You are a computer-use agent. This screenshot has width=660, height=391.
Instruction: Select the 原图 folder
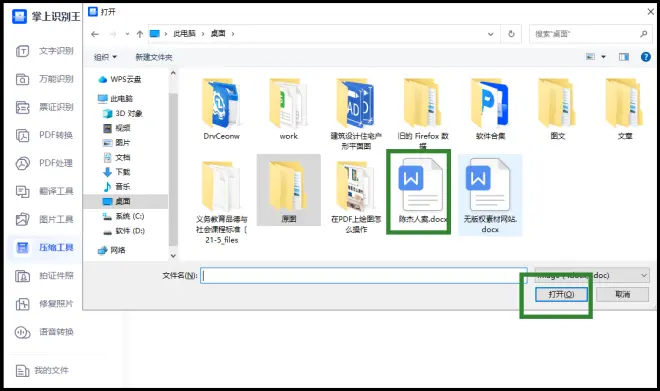click(x=289, y=190)
